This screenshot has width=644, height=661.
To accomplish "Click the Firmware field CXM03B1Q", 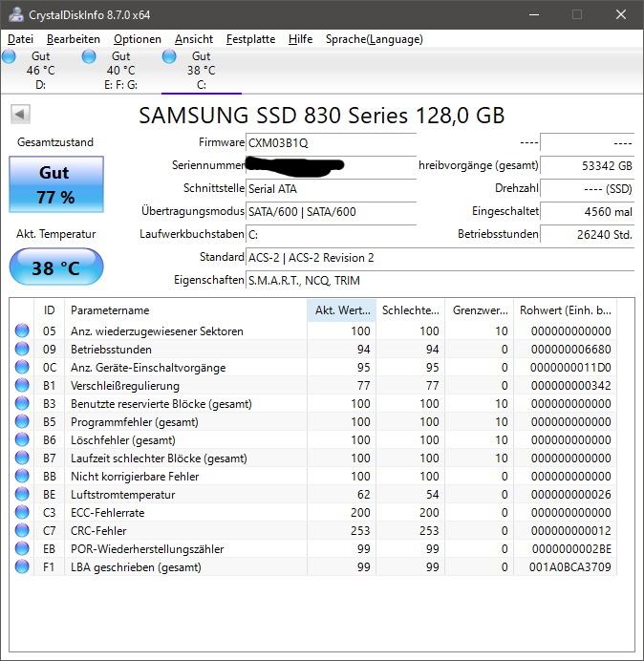I will tap(331, 143).
